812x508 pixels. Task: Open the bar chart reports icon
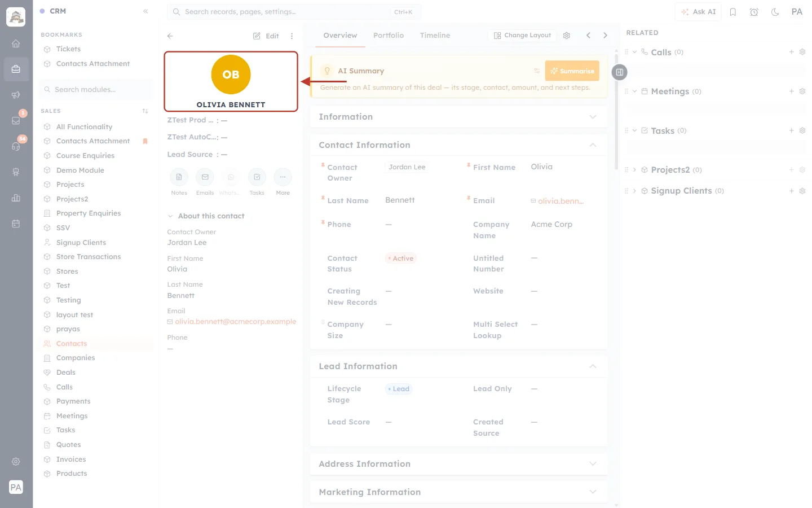16,198
